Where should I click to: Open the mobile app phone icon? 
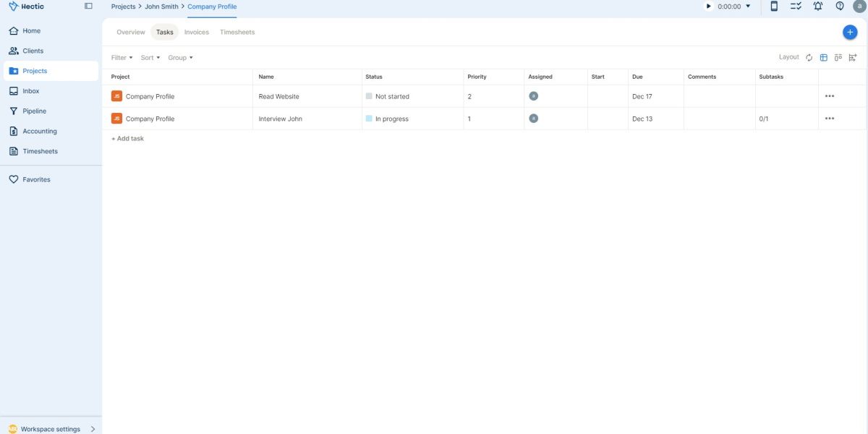coord(774,7)
